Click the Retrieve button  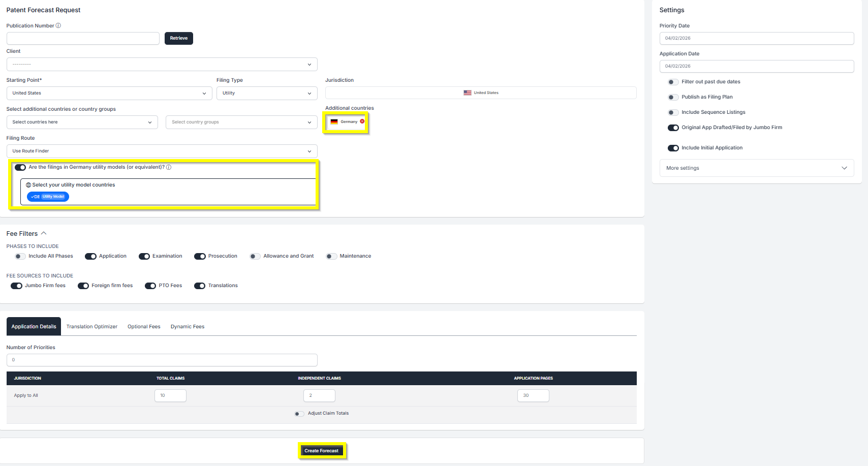(x=178, y=38)
